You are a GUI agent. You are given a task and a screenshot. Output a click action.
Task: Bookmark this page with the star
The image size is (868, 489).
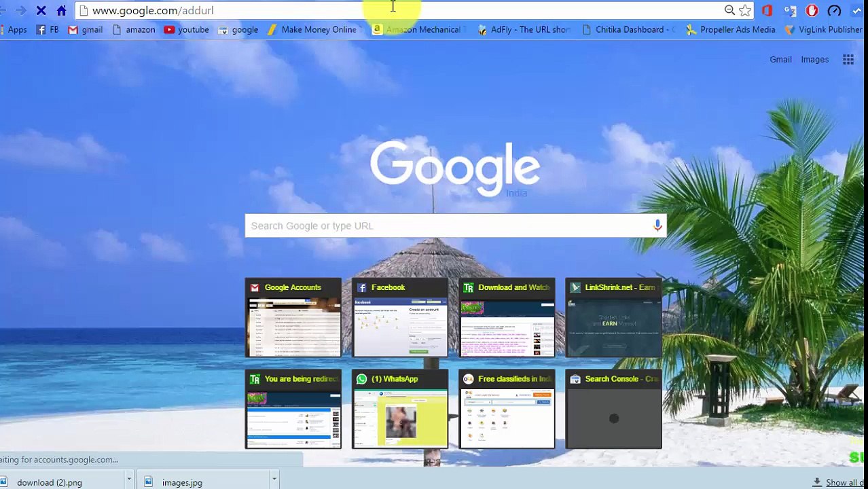point(745,10)
